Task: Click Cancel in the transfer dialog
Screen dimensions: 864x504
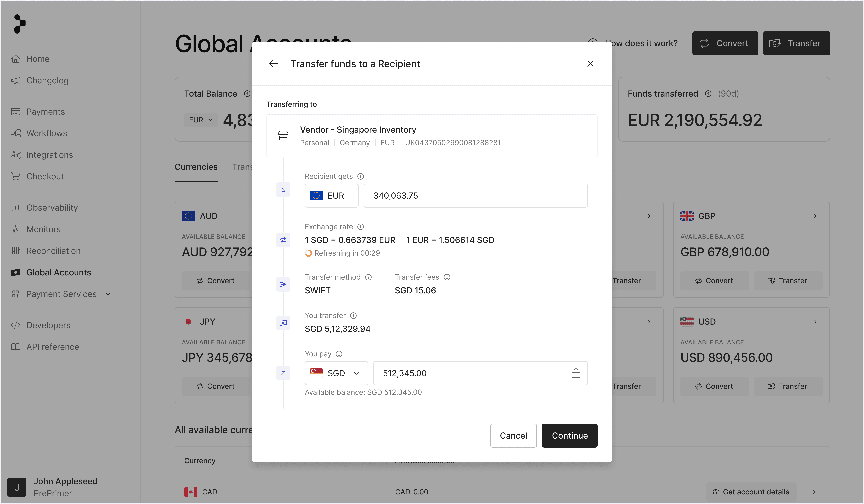Action: [x=513, y=435]
